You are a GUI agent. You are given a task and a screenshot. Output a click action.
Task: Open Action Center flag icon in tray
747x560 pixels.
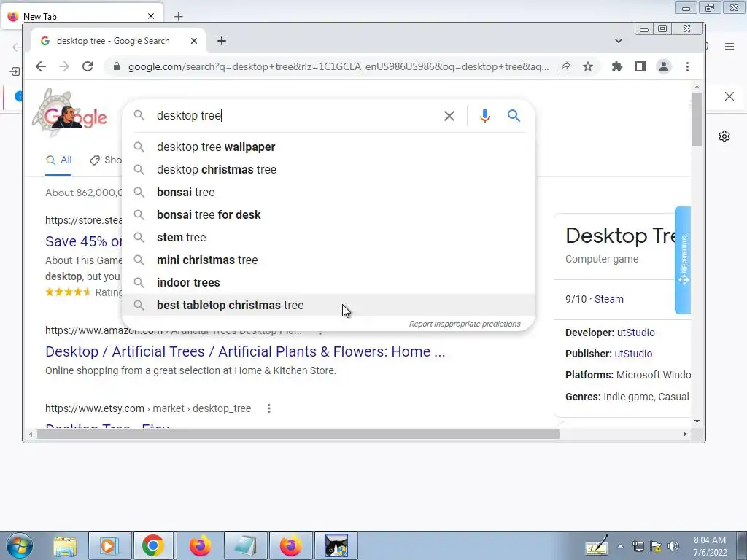coord(656,546)
